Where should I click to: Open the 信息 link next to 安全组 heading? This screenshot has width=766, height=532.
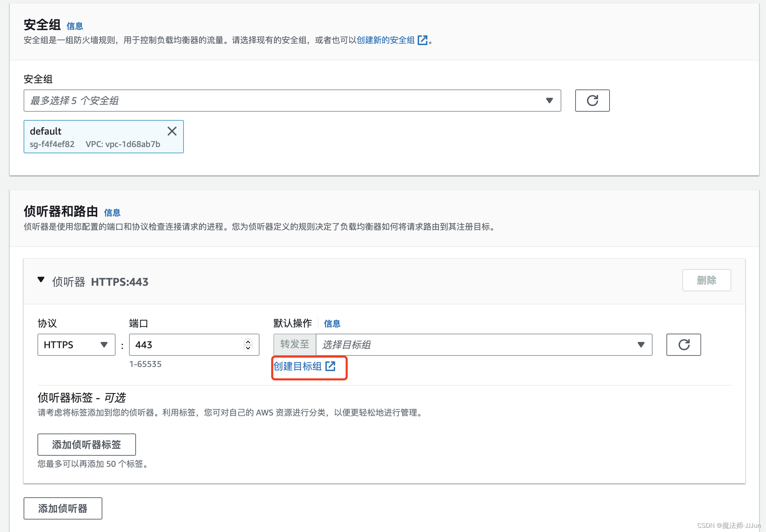click(75, 26)
